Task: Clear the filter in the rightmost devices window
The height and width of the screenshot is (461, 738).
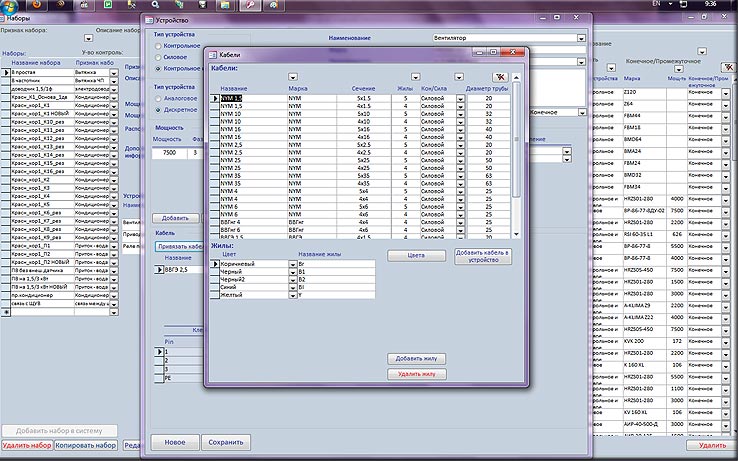Action: [x=729, y=67]
